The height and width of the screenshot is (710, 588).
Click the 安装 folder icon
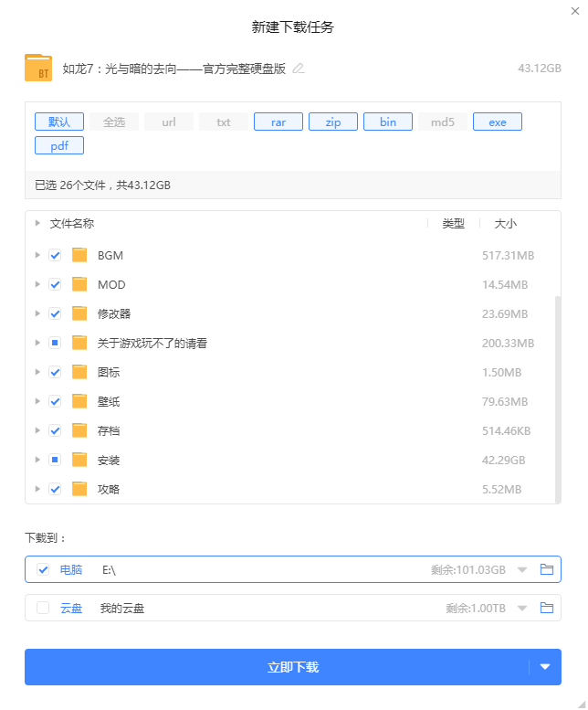click(79, 460)
